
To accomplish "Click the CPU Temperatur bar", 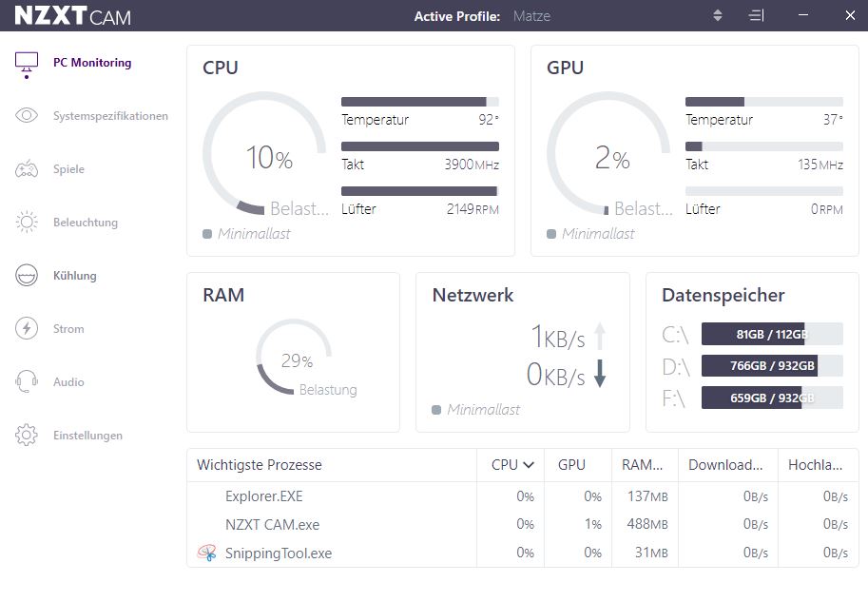I will pos(420,102).
